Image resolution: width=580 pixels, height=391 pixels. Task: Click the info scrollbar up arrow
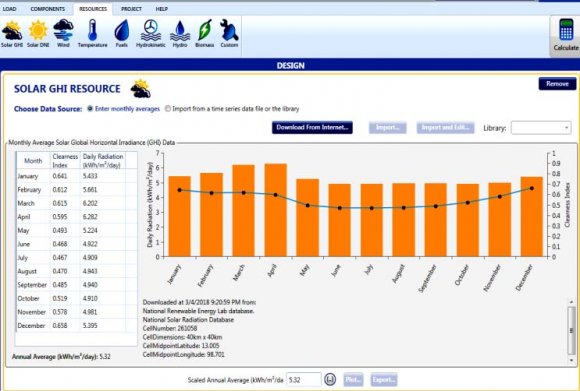coord(572,302)
